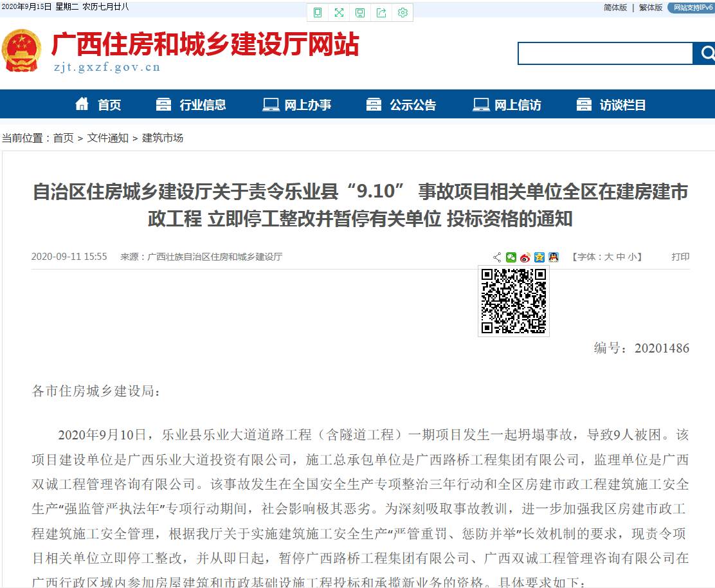This screenshot has width=715, height=588.
Task: Click the home icon beside 首页
Action: (82, 104)
